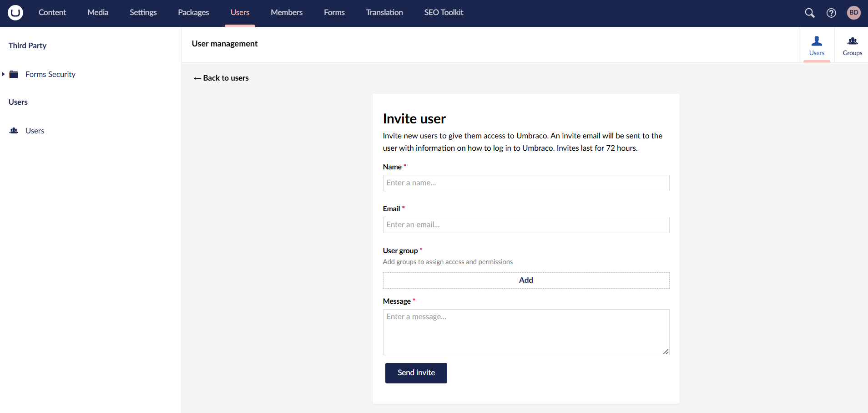Open the search magnifier icon

809,13
